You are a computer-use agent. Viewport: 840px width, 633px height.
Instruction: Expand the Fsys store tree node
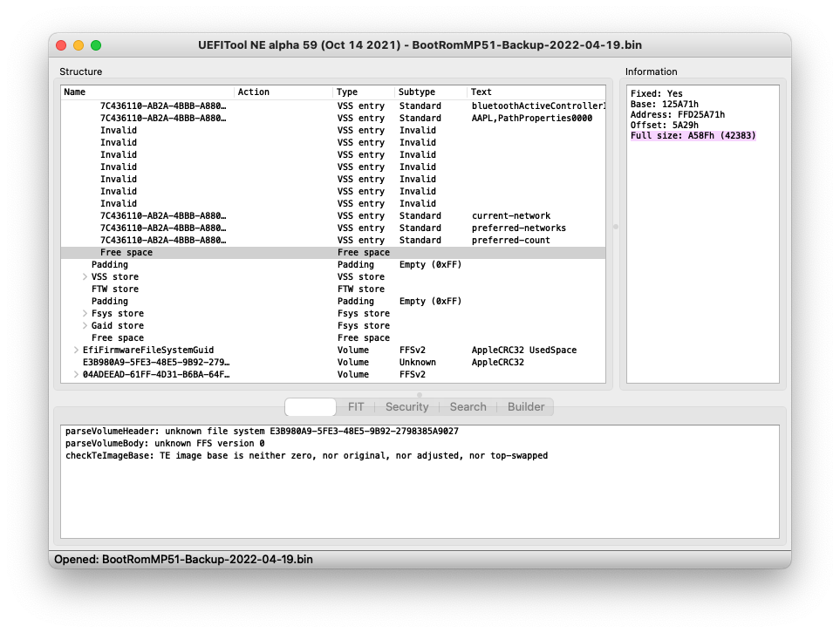(x=85, y=313)
